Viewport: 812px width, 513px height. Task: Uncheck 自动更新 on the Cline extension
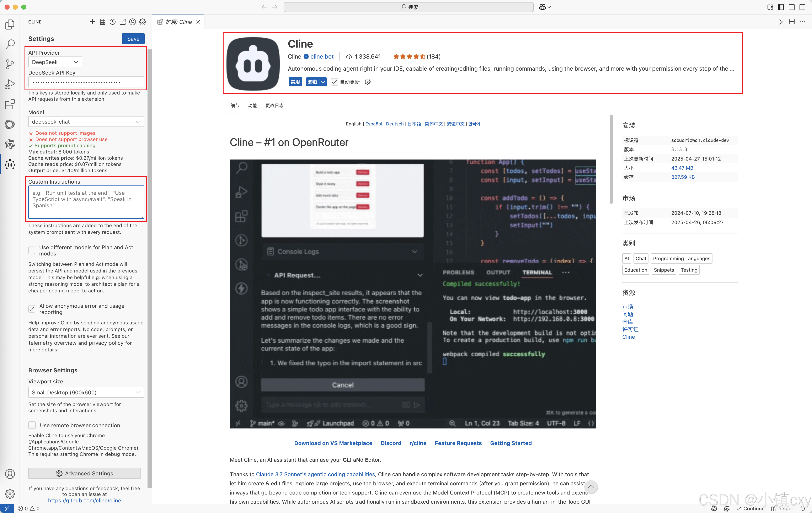334,82
